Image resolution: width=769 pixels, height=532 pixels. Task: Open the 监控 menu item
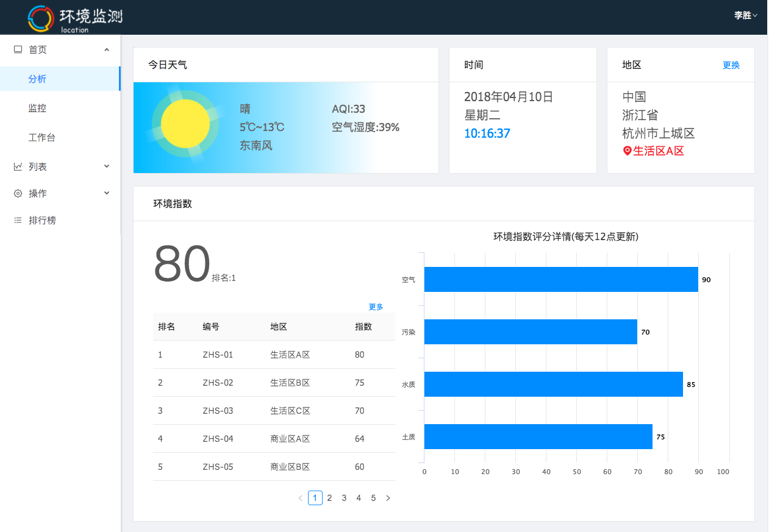click(60, 108)
